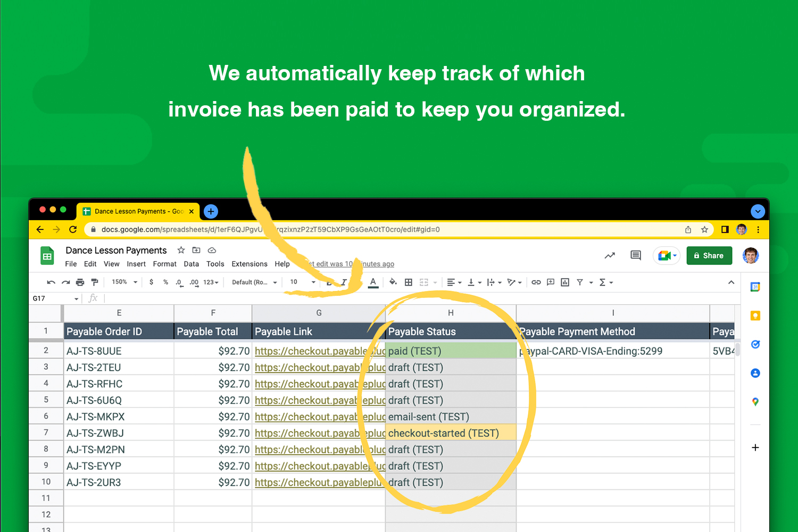Insert a chart

565,282
